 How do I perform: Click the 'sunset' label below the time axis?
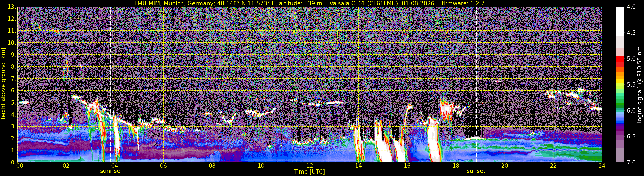(x=476, y=171)
